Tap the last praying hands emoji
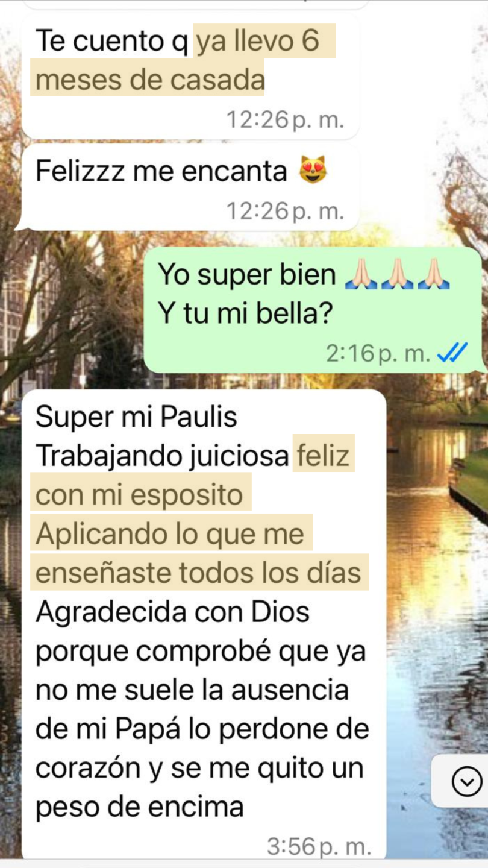This screenshot has width=488, height=868. pyautogui.click(x=434, y=275)
